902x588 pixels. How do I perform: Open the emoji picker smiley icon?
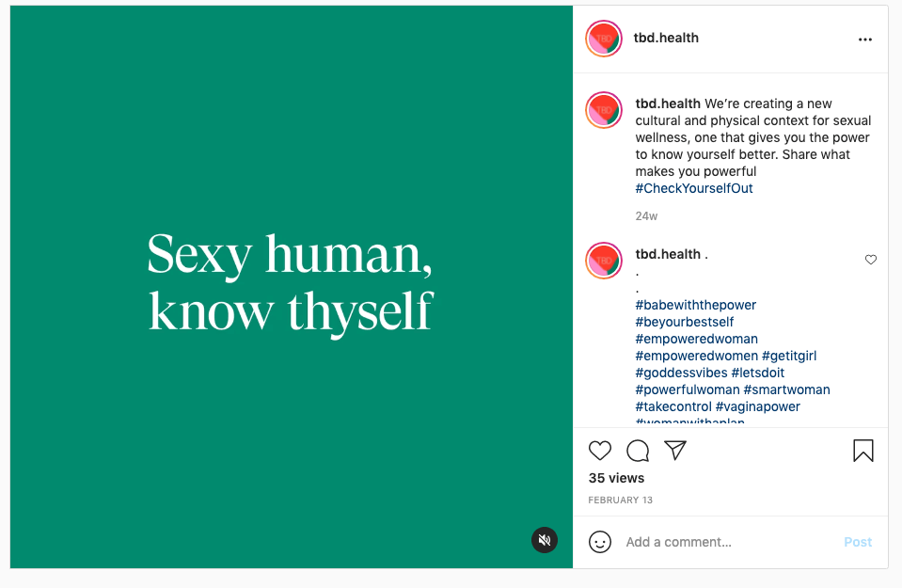tap(599, 542)
